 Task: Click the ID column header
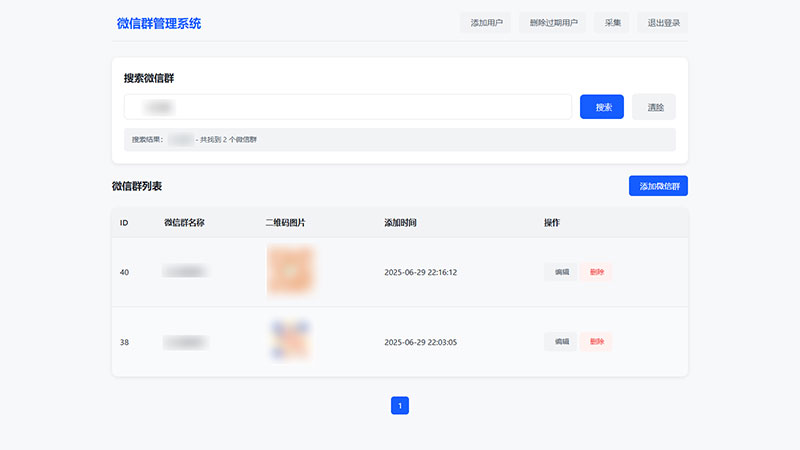124,222
